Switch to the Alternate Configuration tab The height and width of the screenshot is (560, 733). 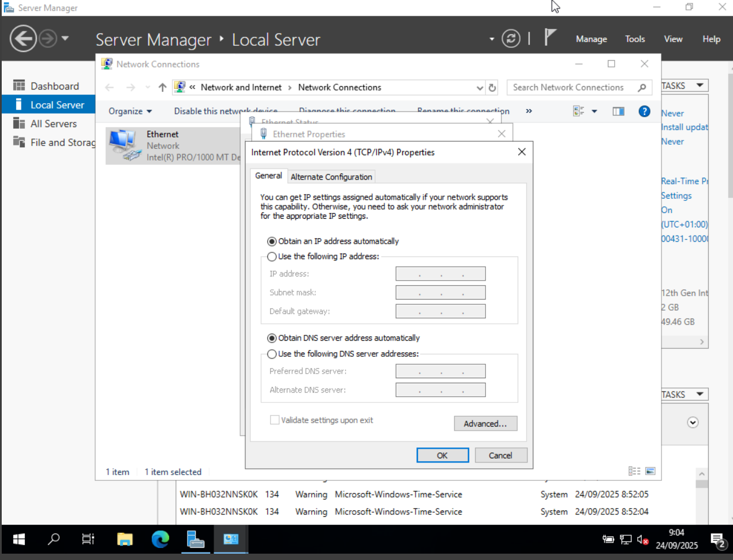pos(331,177)
